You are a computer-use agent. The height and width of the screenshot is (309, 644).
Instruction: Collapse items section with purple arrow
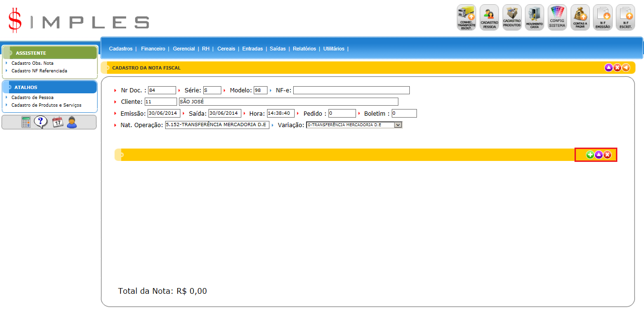coord(599,155)
